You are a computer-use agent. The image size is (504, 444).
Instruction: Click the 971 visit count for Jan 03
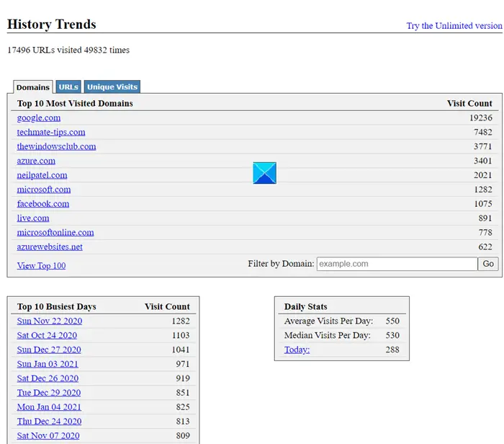coord(183,364)
